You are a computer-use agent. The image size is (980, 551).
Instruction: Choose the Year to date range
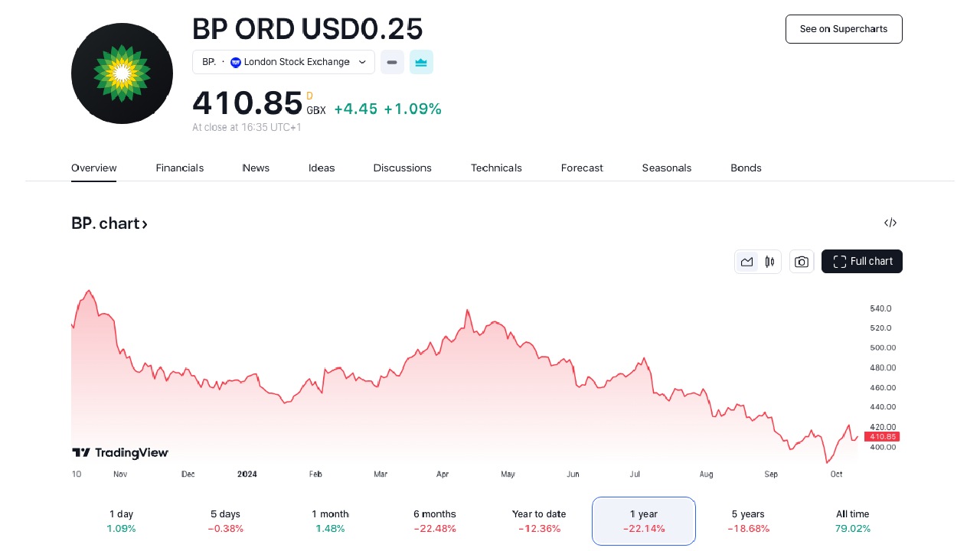tap(539, 520)
